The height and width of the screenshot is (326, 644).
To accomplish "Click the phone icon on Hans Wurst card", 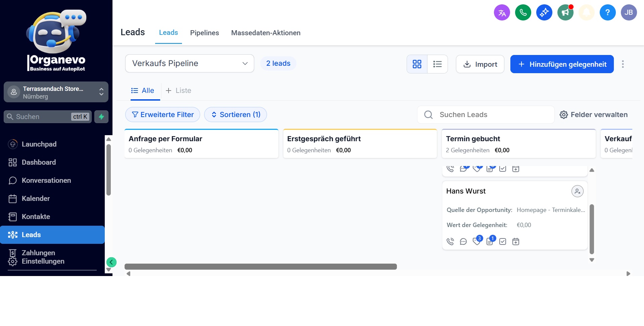I will pyautogui.click(x=450, y=241).
